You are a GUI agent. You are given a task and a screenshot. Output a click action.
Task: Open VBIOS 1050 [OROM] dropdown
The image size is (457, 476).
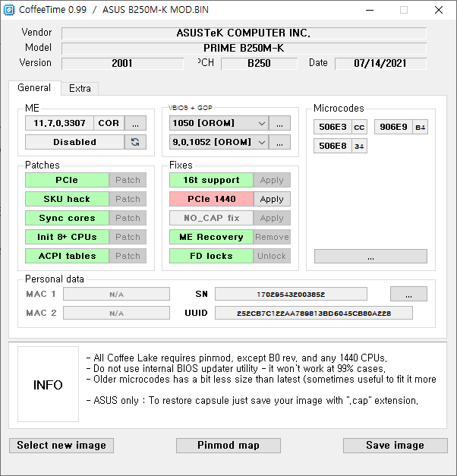tap(219, 123)
